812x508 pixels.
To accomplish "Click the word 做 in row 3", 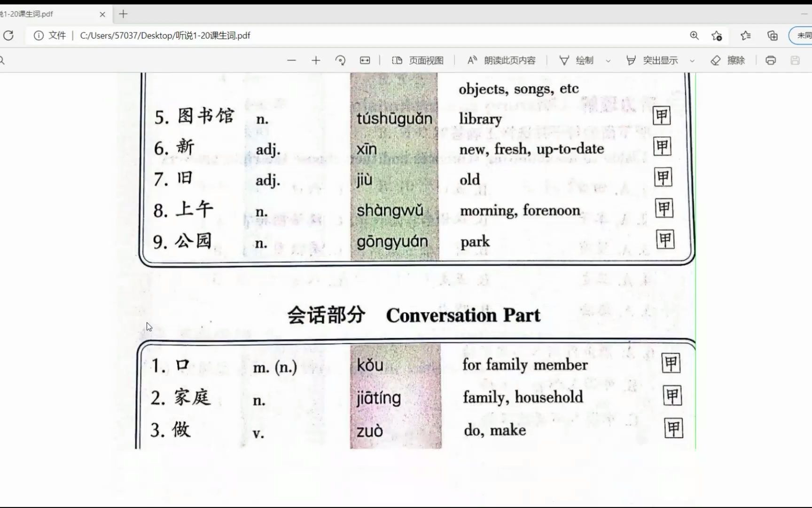I will (181, 429).
